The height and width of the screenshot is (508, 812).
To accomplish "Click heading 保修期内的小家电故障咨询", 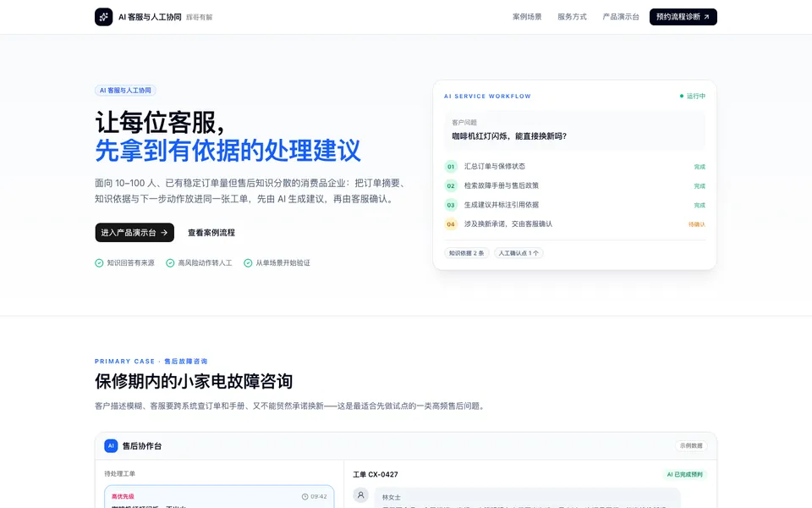I will pos(194,382).
